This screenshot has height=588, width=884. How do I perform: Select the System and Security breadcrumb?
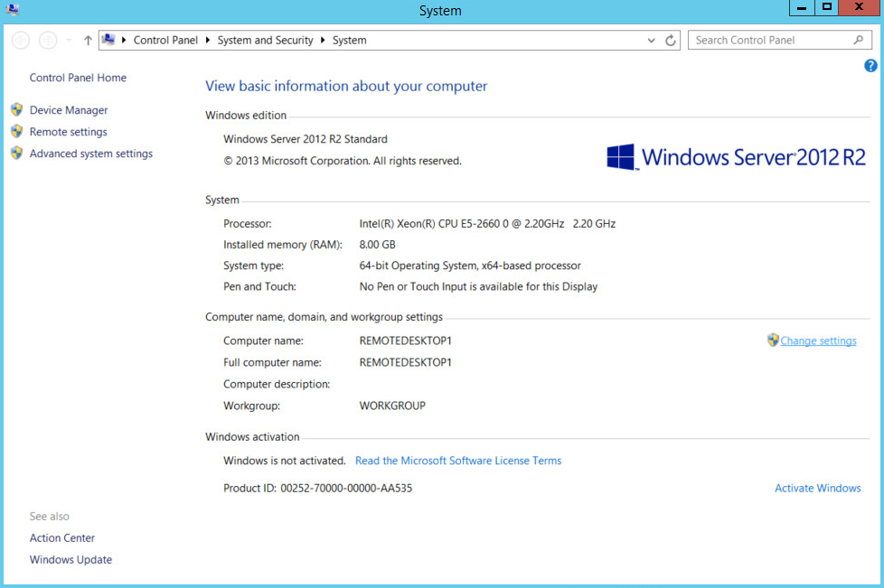265,40
